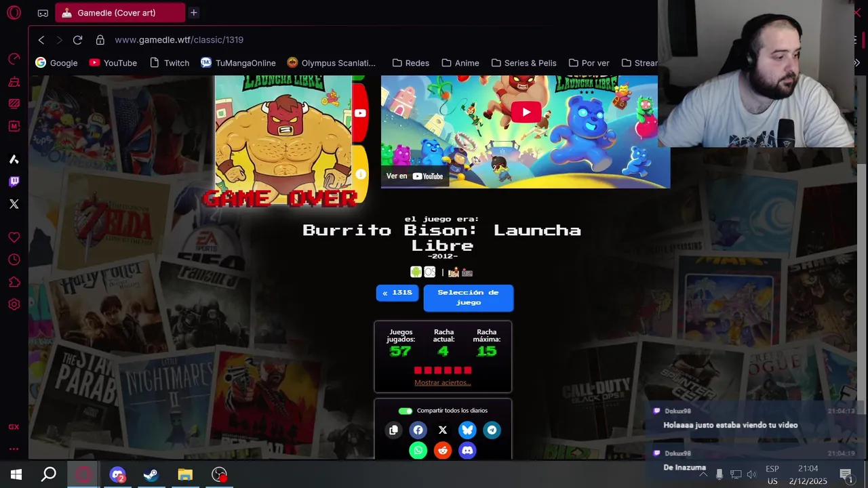The height and width of the screenshot is (488, 868).
Task: Open File Explorer from taskbar
Action: (185, 474)
